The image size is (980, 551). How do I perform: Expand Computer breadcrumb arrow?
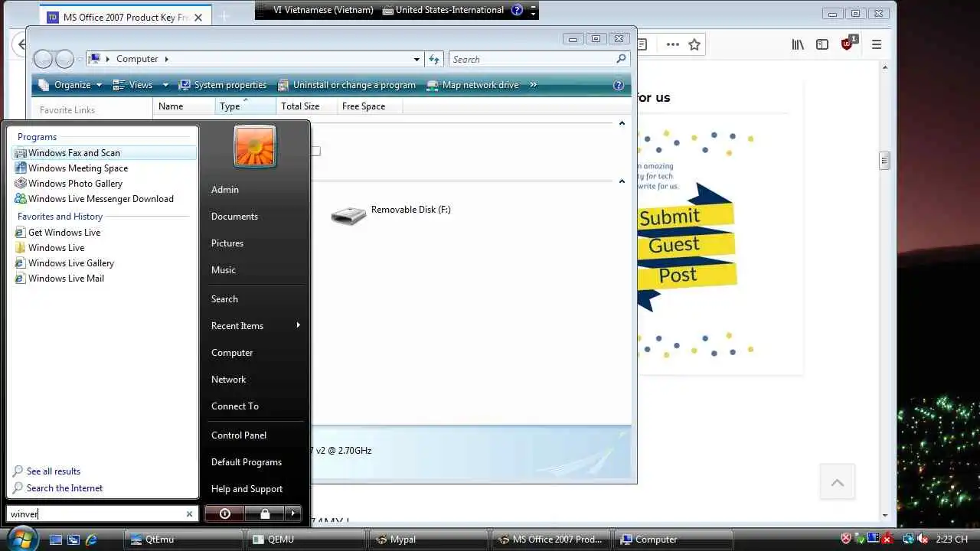coord(166,59)
